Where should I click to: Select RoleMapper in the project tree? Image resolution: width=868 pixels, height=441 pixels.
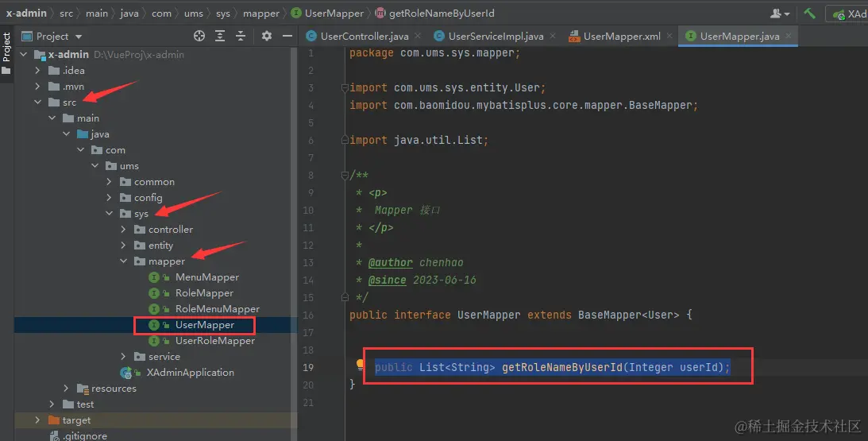pos(204,293)
